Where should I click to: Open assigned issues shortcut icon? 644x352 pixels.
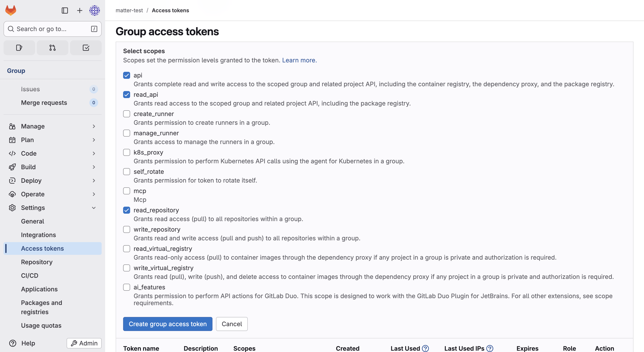coord(19,48)
